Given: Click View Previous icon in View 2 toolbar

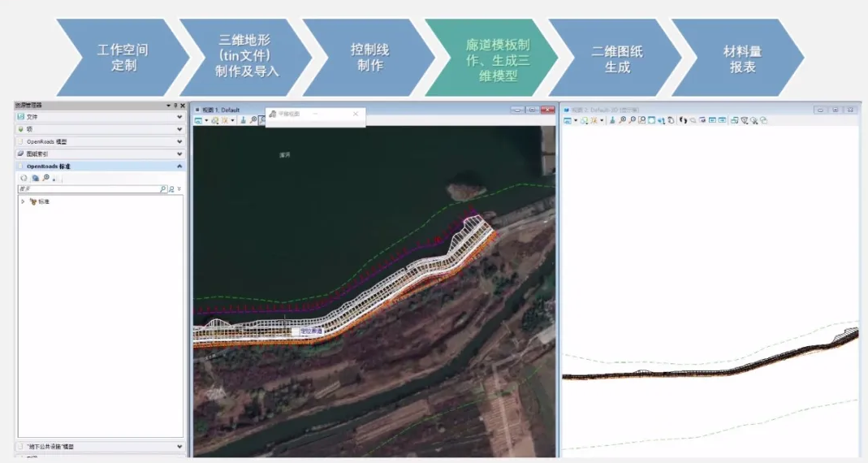Looking at the screenshot, I should point(712,120).
